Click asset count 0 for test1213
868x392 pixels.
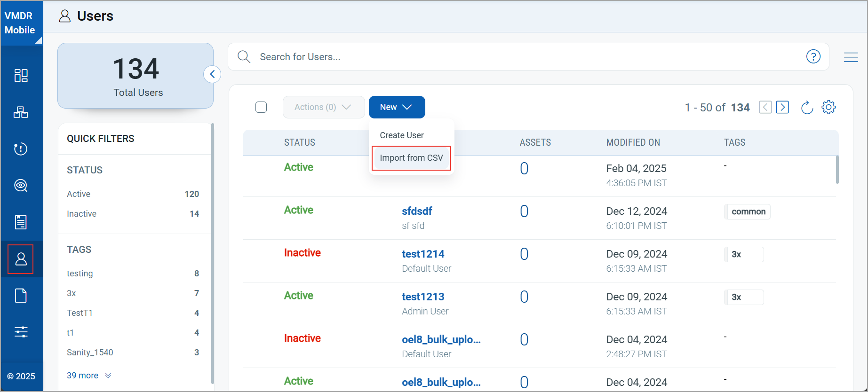click(x=524, y=297)
